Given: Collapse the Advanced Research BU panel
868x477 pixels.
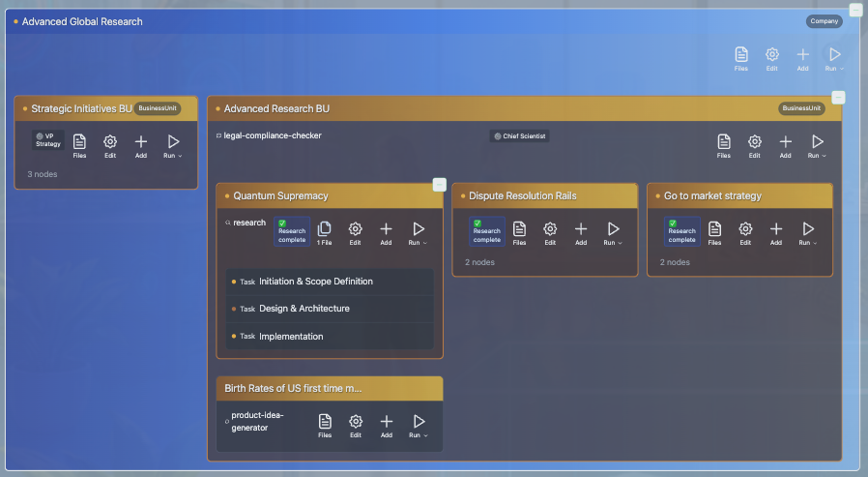Looking at the screenshot, I should pyautogui.click(x=838, y=98).
